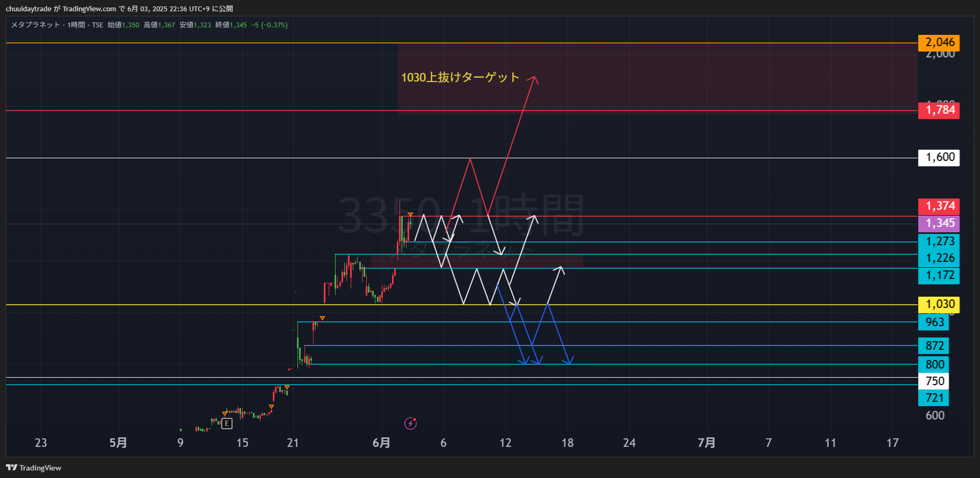This screenshot has width=980, height=478.
Task: Select the cyan 872 price label
Action: [934, 345]
